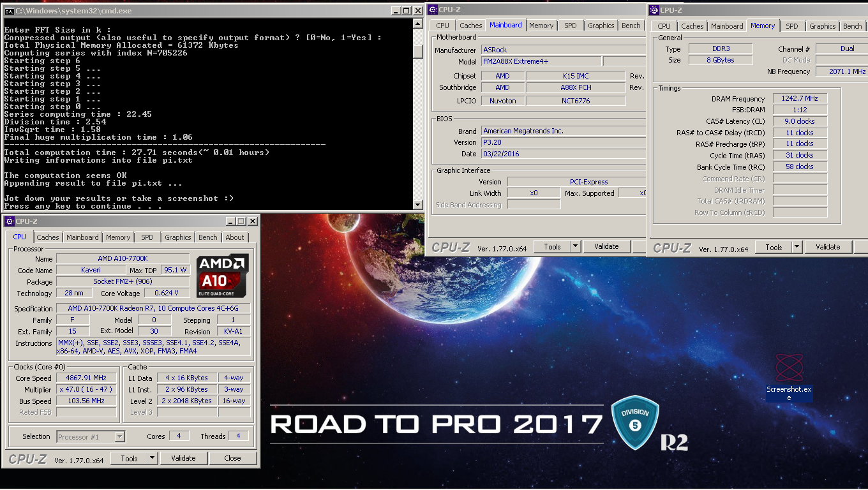
Task: Click the Package field Socket FM2+ (906)
Action: coord(123,281)
